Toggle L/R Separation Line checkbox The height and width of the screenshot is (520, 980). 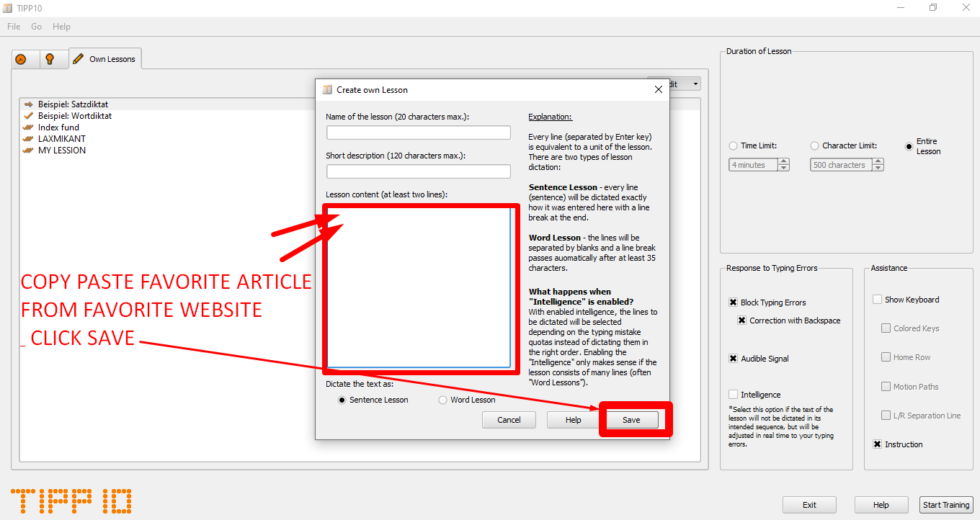(886, 416)
